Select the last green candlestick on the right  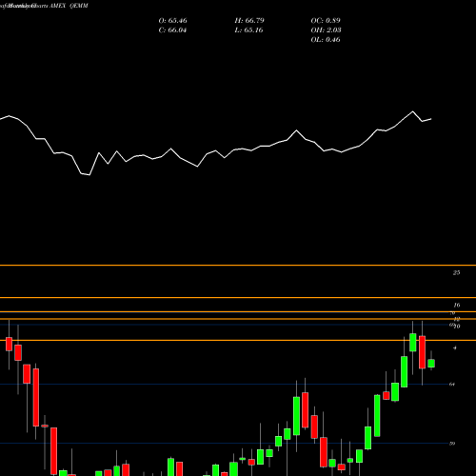(x=431, y=364)
